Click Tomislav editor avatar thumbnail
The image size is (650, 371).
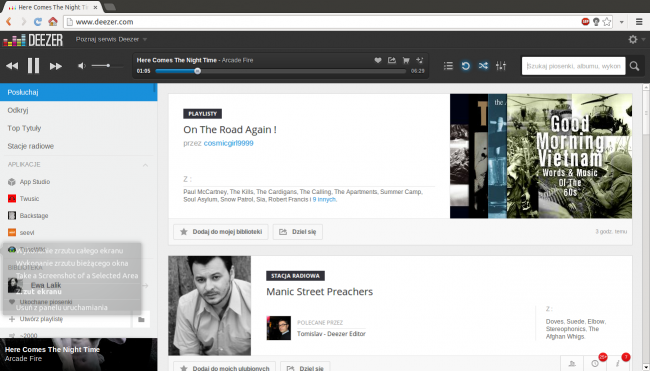[x=279, y=328]
